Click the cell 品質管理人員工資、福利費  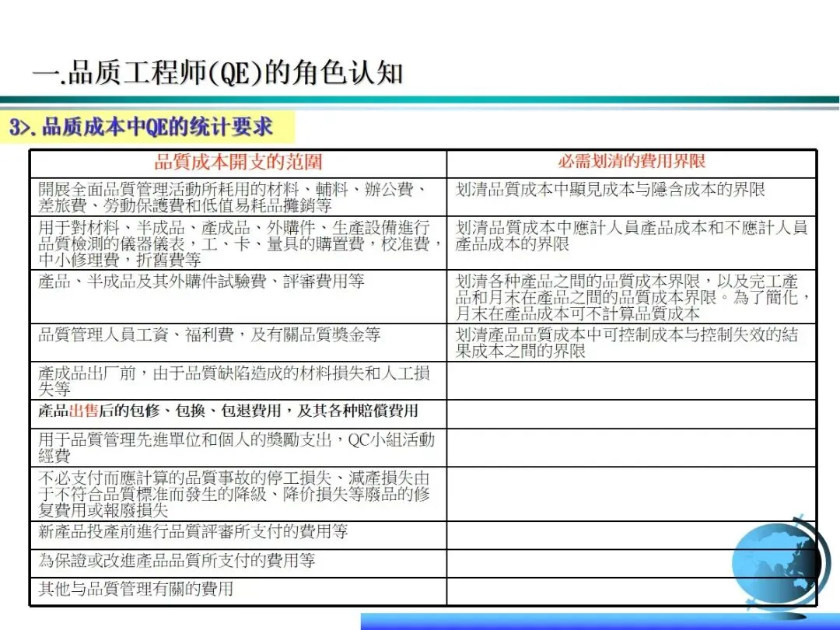239,342
